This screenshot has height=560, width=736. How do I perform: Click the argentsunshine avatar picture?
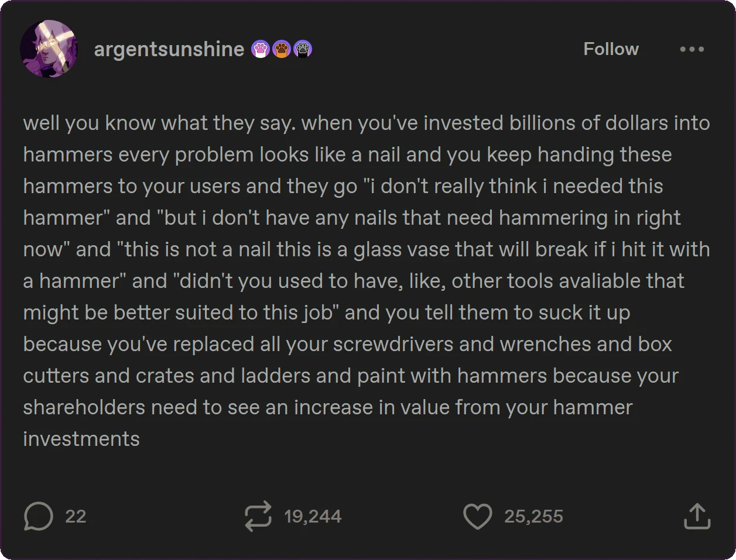click(x=49, y=49)
